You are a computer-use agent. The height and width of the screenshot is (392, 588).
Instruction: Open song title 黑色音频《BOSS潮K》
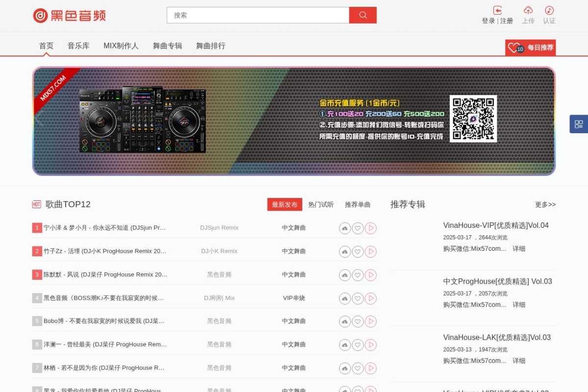pyautogui.click(x=103, y=298)
